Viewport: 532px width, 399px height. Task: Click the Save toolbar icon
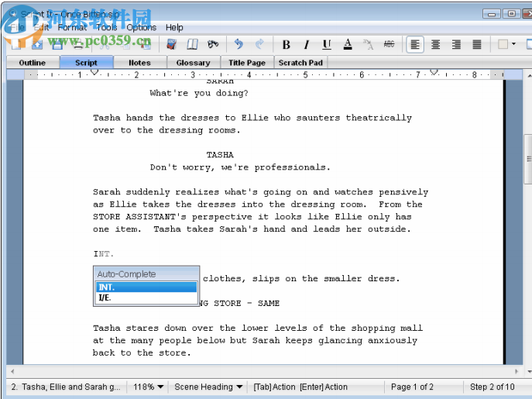click(x=57, y=44)
